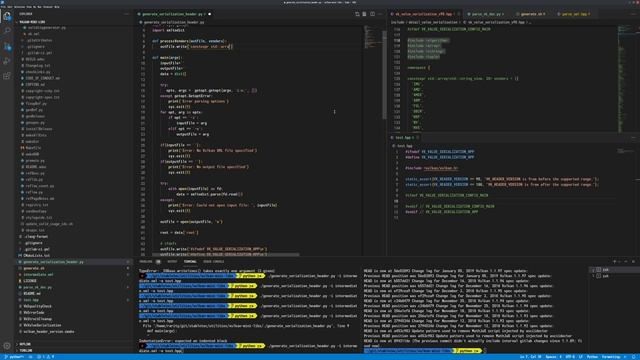The image size is (640, 360).
Task: Open the Run and Debug view in the activity bar
Action: [7, 61]
